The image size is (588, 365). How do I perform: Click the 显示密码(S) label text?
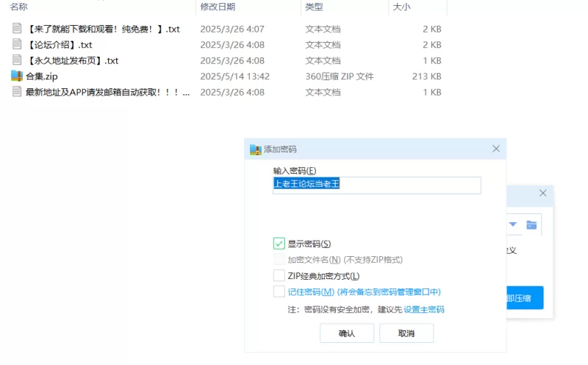pyautogui.click(x=309, y=244)
